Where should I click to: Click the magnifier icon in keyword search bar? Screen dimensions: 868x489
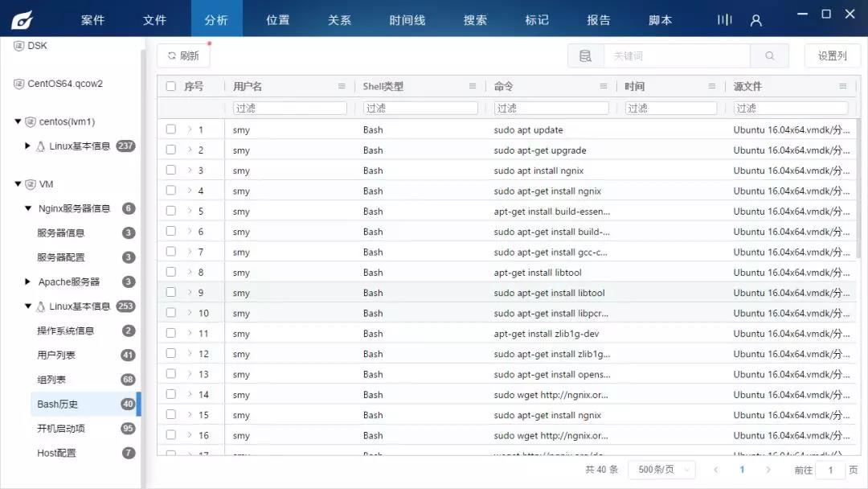768,55
